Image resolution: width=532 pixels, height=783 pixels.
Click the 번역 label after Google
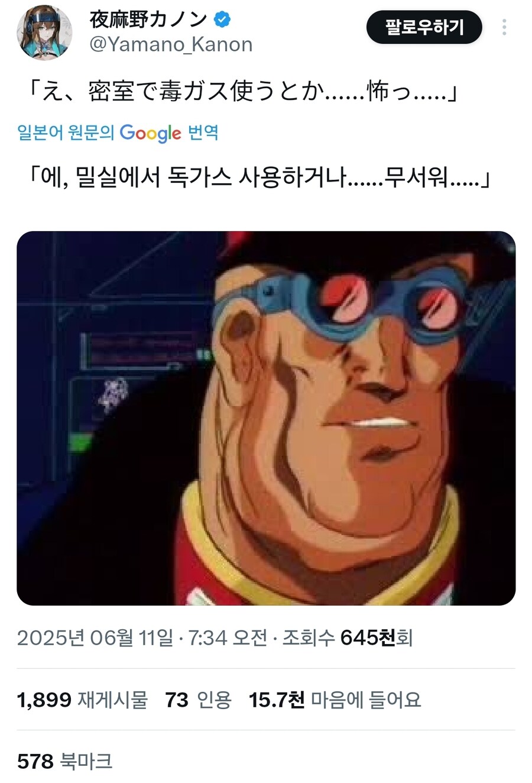pos(203,132)
